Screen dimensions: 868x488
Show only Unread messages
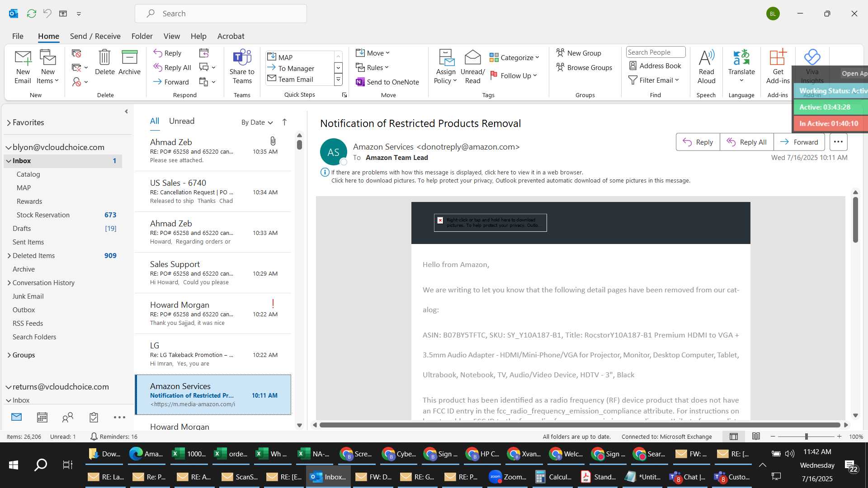click(x=182, y=121)
